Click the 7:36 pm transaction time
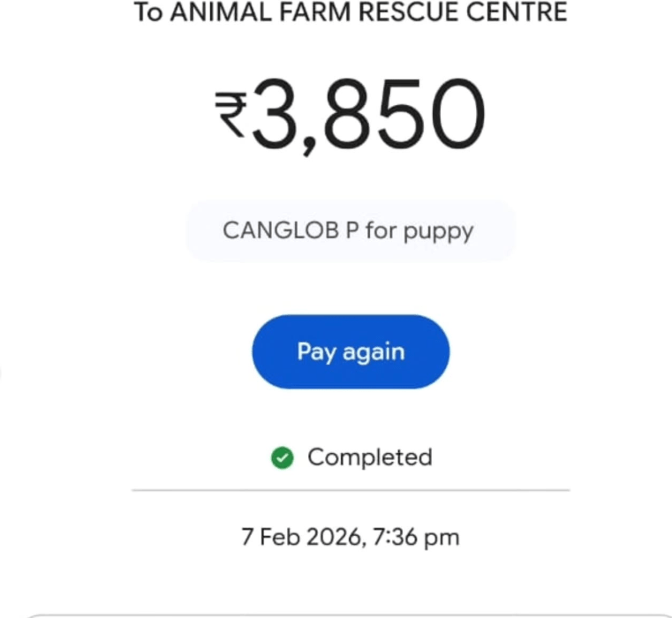The height and width of the screenshot is (618, 672). point(416,537)
